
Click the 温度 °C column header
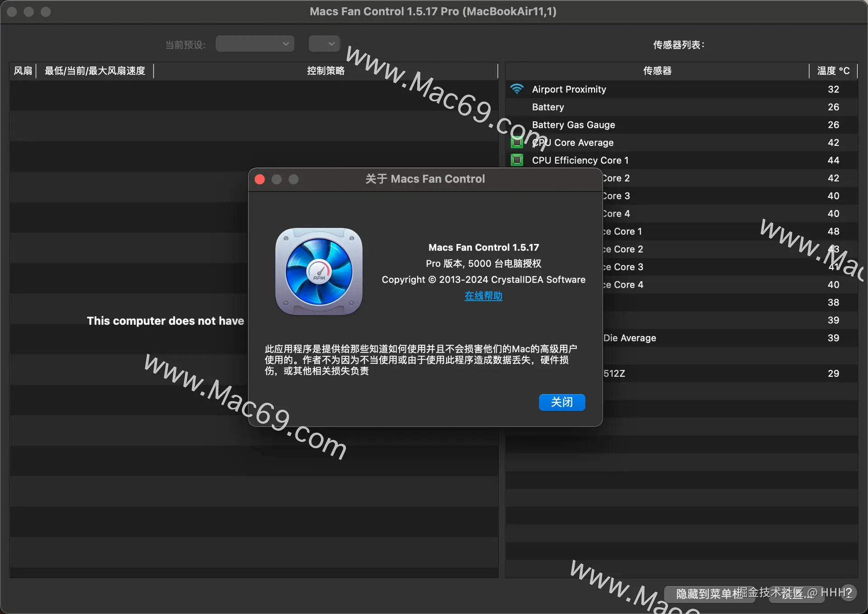click(x=833, y=71)
